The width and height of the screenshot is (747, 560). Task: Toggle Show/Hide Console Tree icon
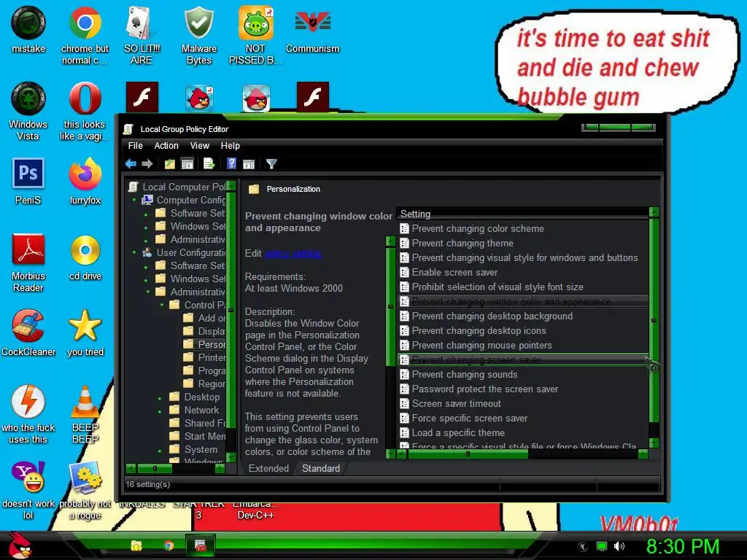[x=187, y=164]
